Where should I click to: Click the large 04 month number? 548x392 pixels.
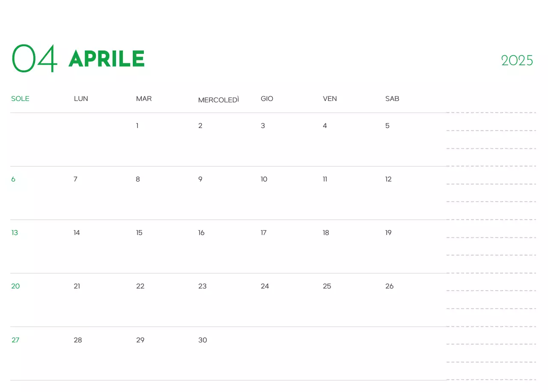[x=34, y=59]
